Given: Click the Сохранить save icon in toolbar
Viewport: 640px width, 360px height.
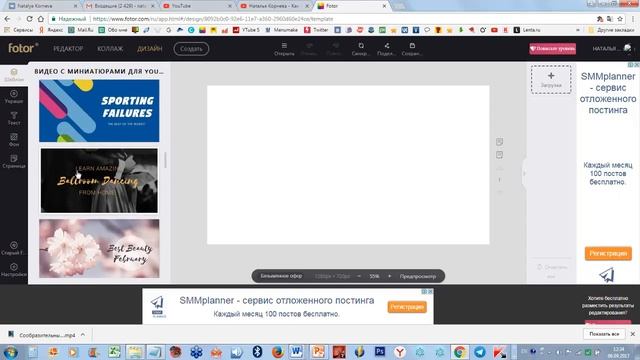Looking at the screenshot, I should [412, 49].
